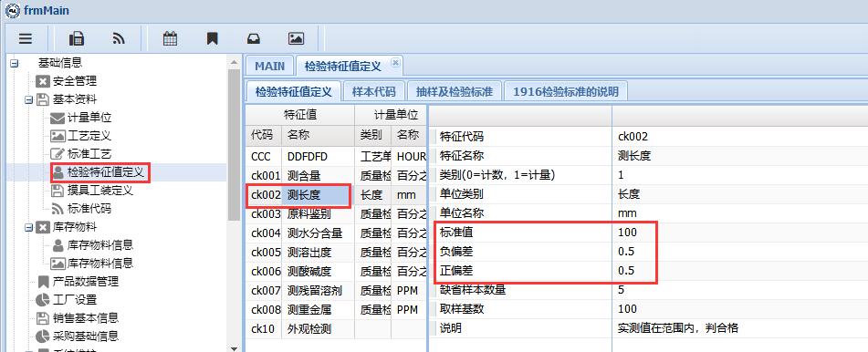Select 标准代码 tree item
868x352 pixels.
(89, 209)
